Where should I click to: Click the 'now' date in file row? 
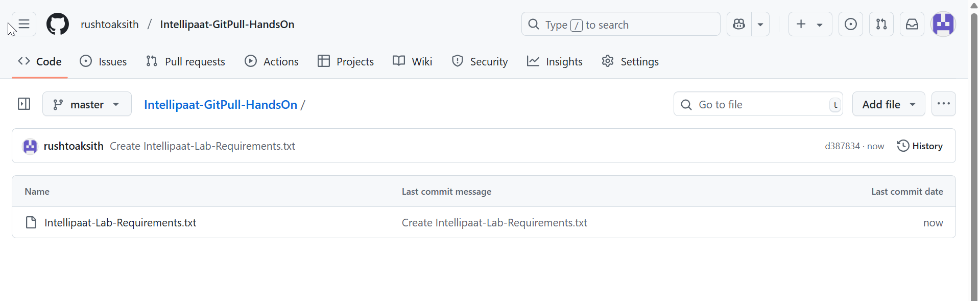[933, 223]
